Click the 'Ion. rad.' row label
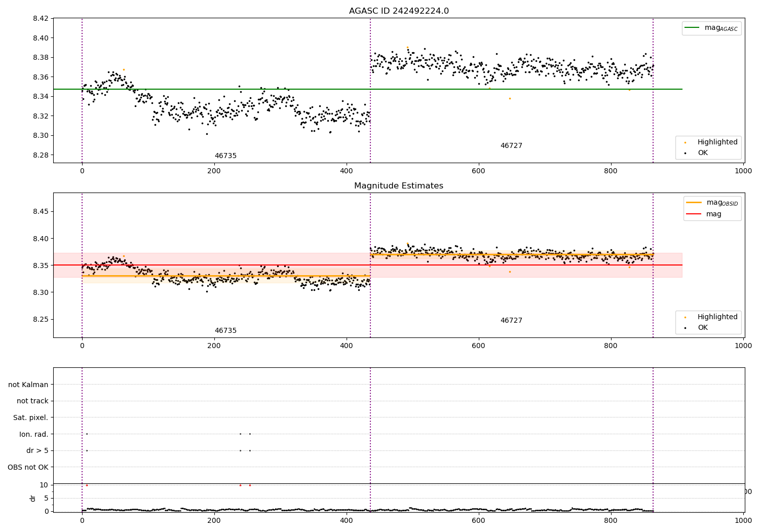Screen dimensions: 760x532 [34, 434]
